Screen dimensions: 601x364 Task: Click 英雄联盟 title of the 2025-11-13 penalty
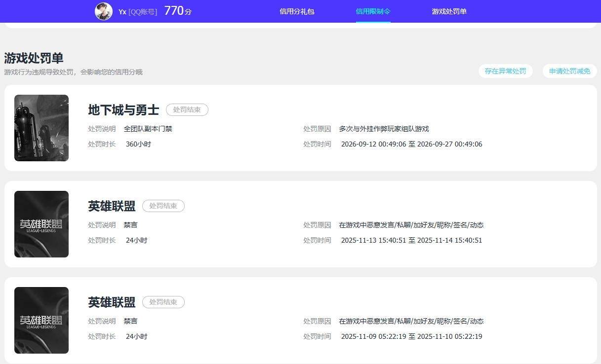pos(112,206)
